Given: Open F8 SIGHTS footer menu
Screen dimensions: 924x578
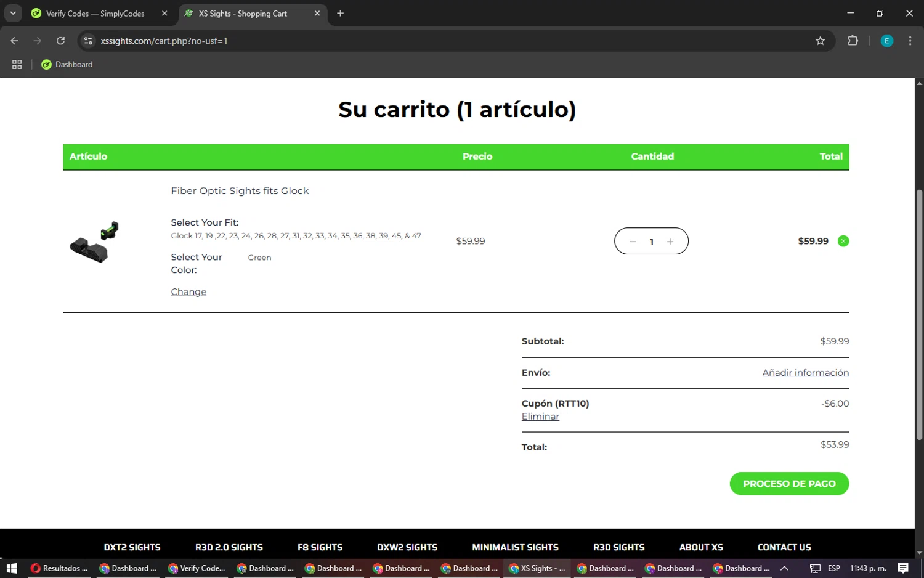Looking at the screenshot, I should (320, 547).
